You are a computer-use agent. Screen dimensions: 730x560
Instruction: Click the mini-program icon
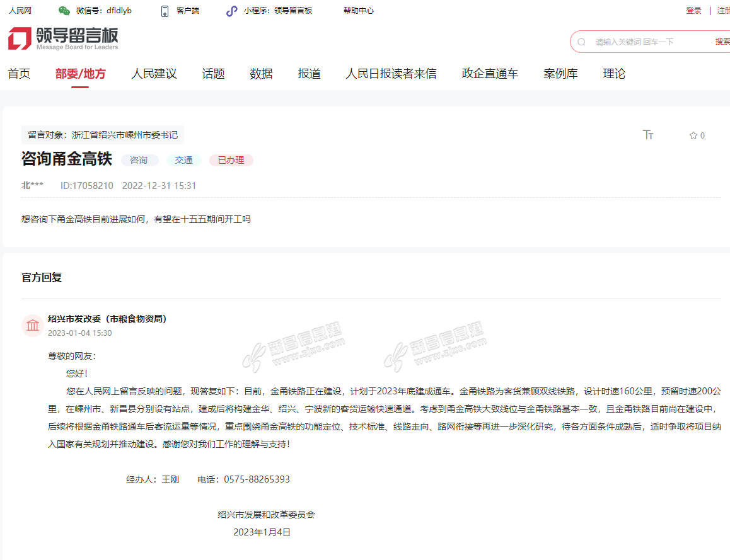(231, 11)
